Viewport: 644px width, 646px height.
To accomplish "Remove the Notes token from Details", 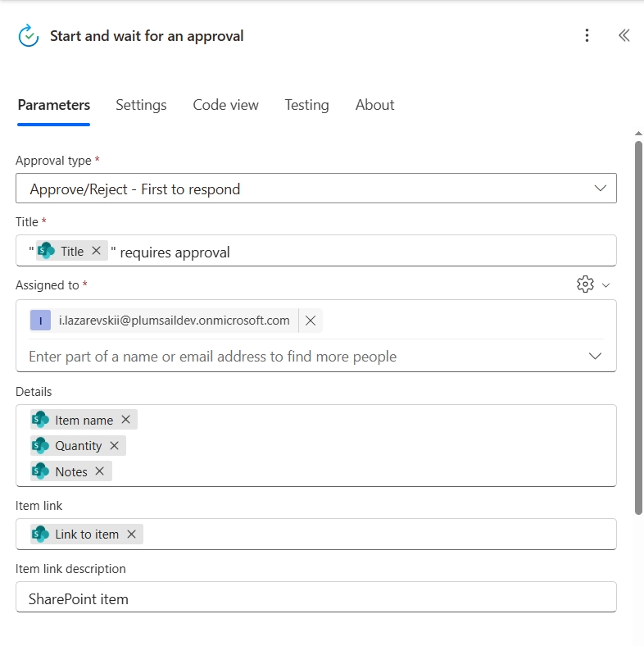I will coord(99,471).
